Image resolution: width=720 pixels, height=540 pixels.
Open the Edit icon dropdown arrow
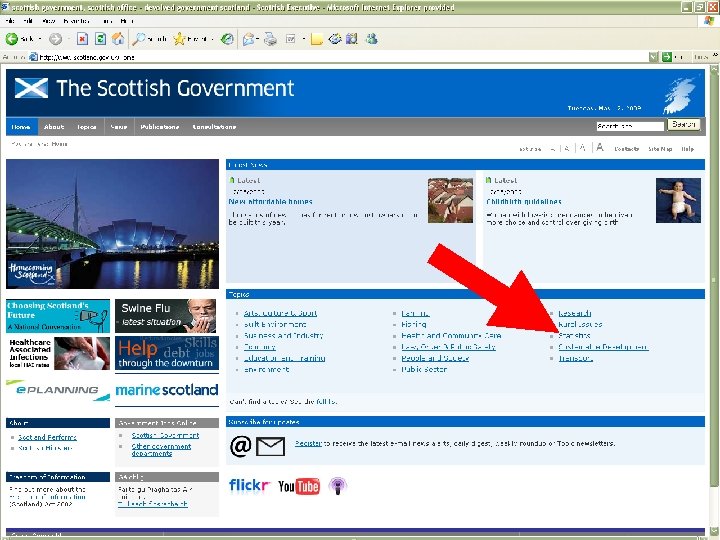(304, 39)
